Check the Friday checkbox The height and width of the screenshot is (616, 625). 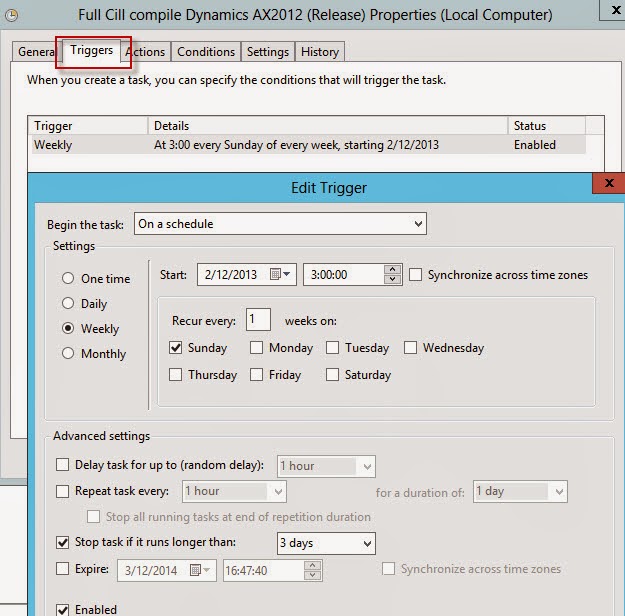pos(256,375)
